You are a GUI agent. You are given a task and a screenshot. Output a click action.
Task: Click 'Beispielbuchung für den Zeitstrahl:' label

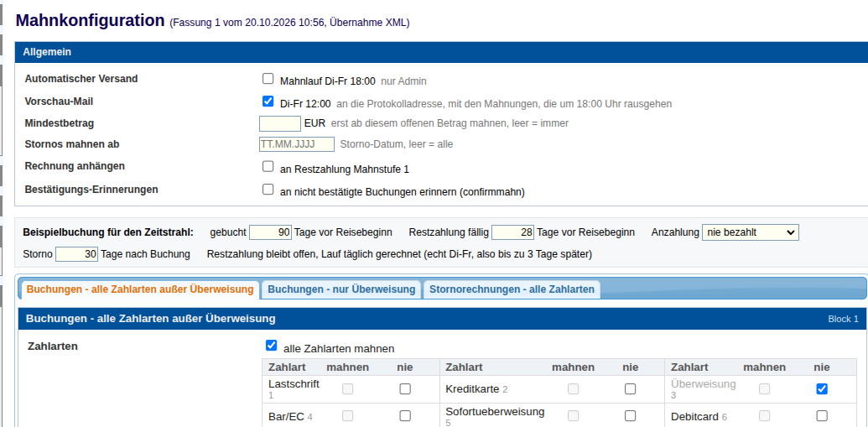pos(108,232)
